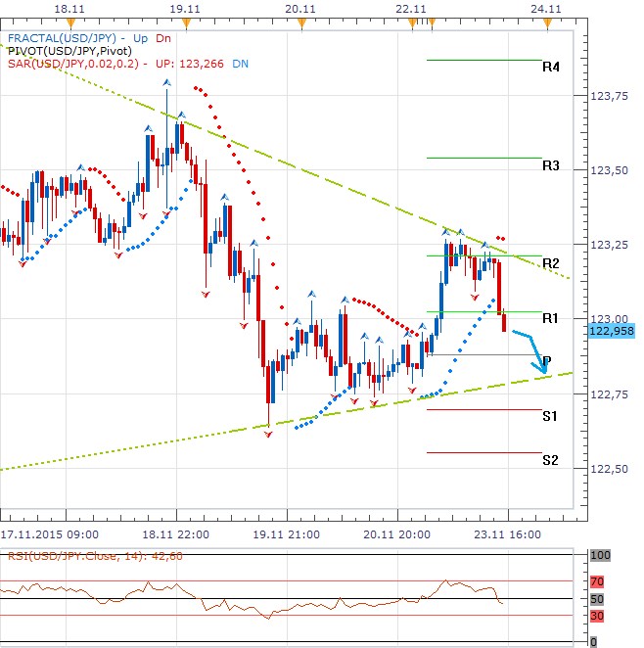Click the current price tag 122,958

(x=612, y=331)
